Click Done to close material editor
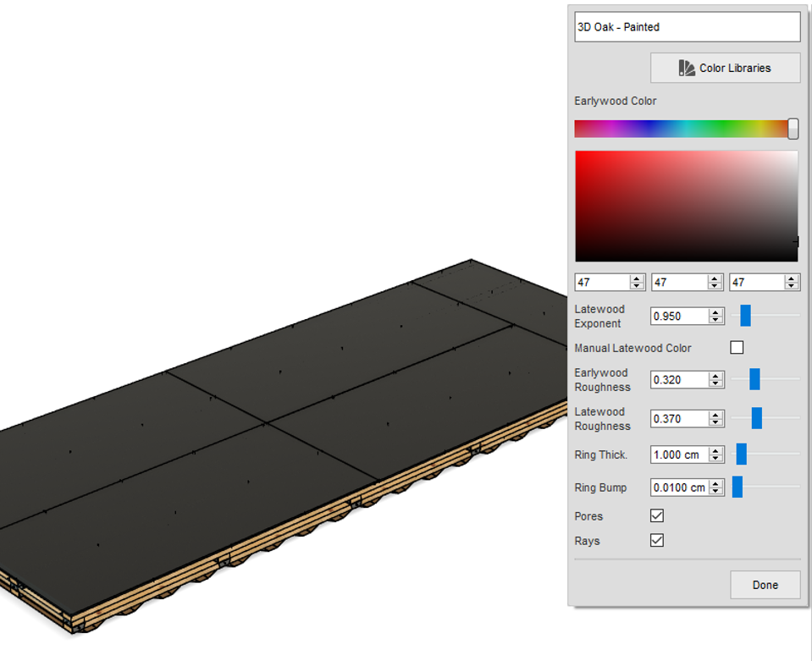Viewport: 812px width, 661px height. (x=765, y=585)
